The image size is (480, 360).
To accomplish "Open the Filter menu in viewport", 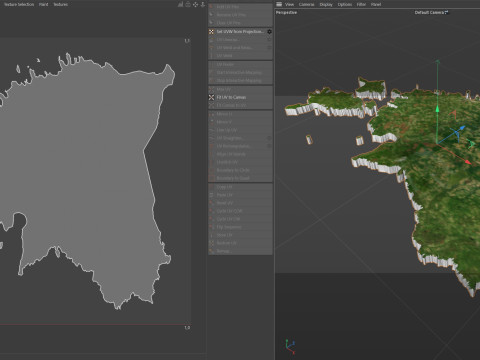I will (361, 4).
